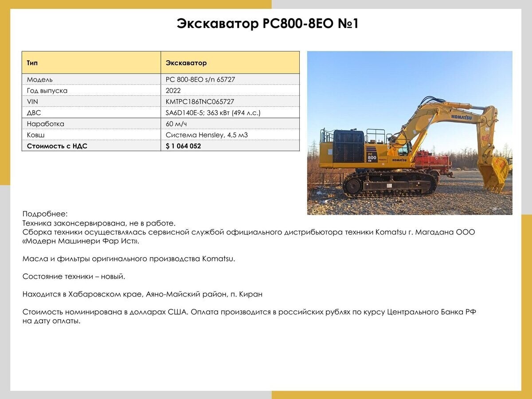Select engine value 'SA6D140E-5; 363 кВт (494 л.с.)'
Image resolution: width=532 pixels, height=399 pixels.
coord(213,113)
